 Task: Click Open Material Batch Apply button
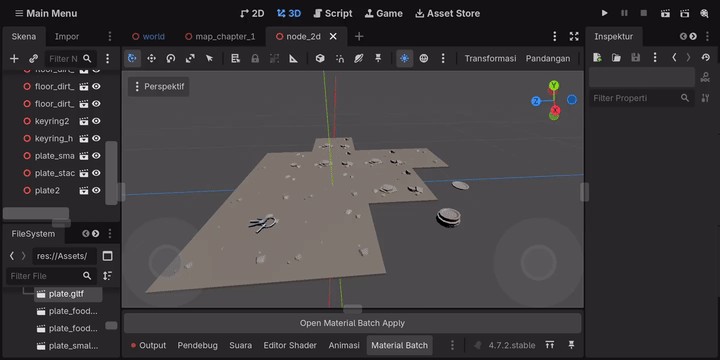coord(352,323)
